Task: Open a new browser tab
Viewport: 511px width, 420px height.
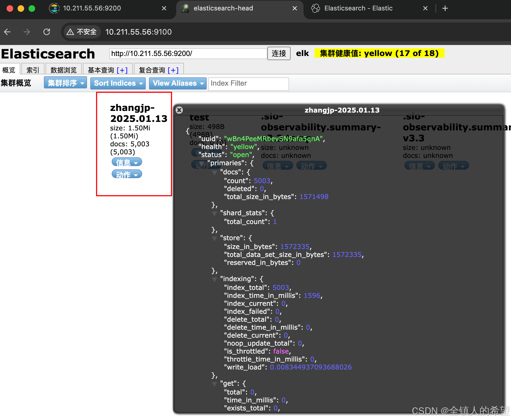Action: pyautogui.click(x=445, y=8)
